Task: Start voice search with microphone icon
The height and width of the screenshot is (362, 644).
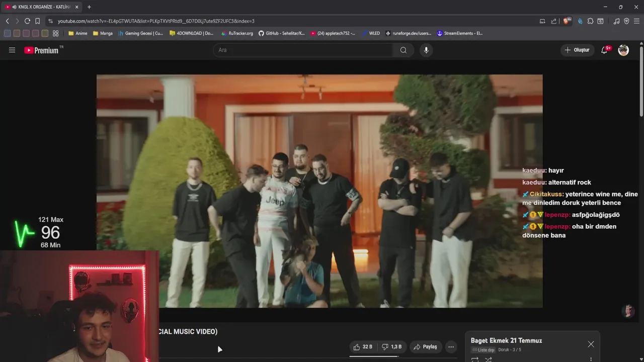Action: (426, 50)
